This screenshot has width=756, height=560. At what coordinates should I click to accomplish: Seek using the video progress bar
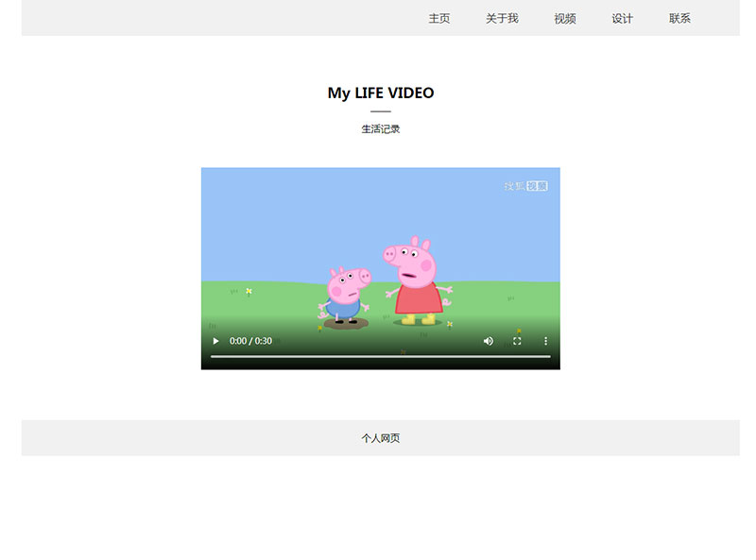[381, 357]
